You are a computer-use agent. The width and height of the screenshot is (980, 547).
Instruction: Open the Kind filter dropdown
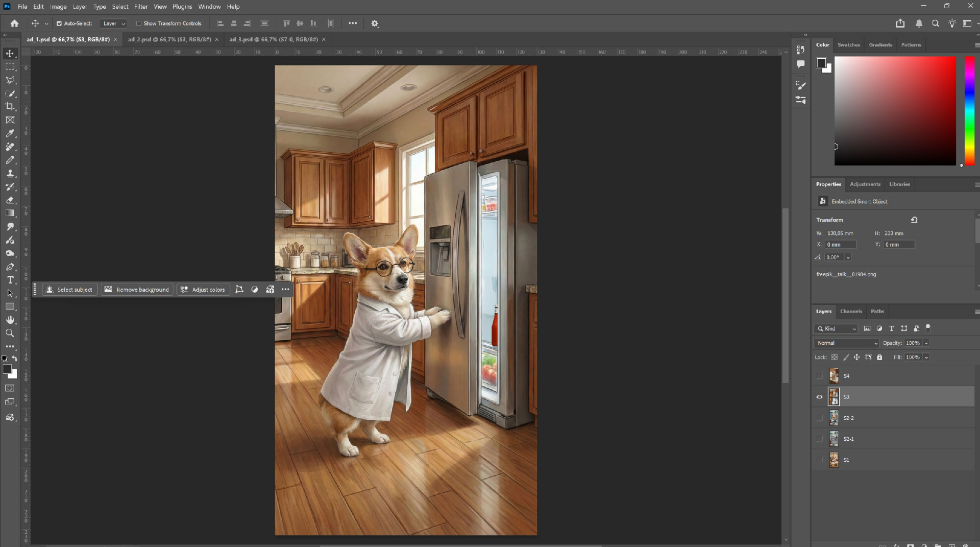836,328
